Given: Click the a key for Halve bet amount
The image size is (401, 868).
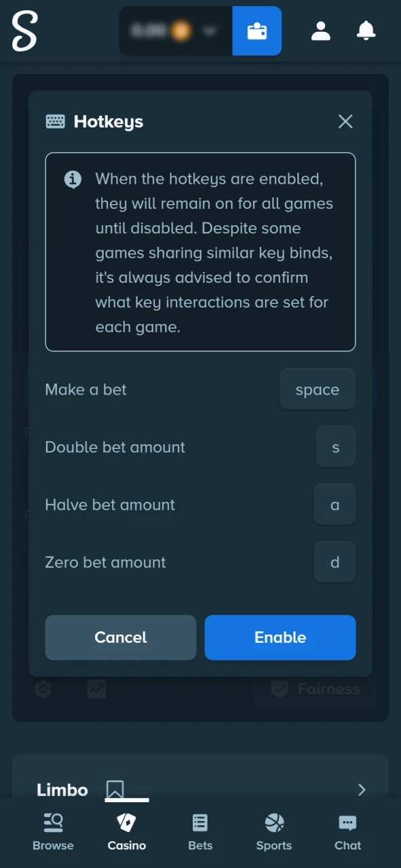Looking at the screenshot, I should click(335, 505).
